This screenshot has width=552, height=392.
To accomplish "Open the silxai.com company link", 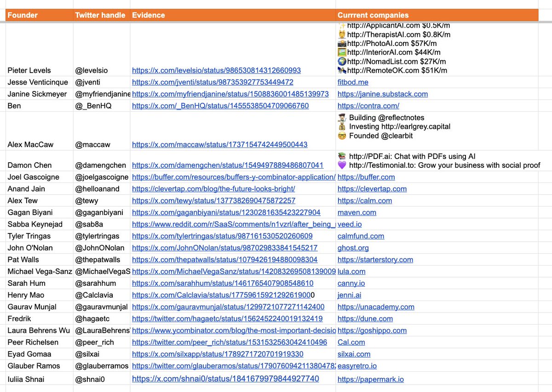I will pyautogui.click(x=354, y=354).
